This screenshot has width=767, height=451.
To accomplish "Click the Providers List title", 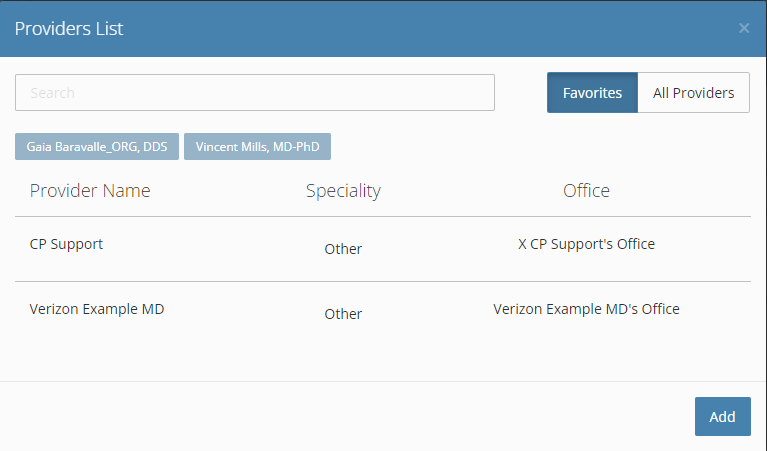I will pyautogui.click(x=69, y=28).
